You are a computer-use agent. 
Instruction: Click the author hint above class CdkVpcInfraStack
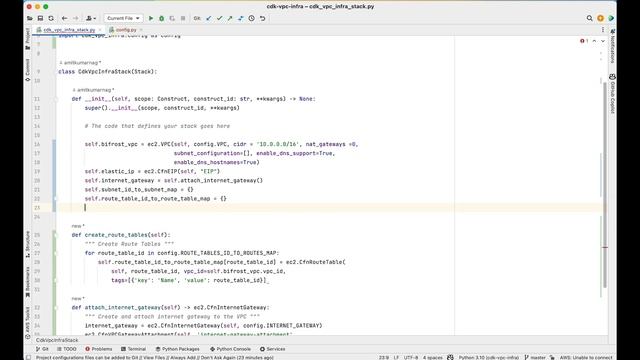(x=80, y=62)
